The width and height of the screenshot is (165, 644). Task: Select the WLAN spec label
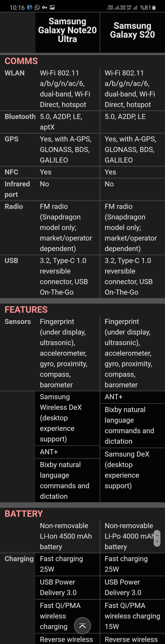pos(14,73)
